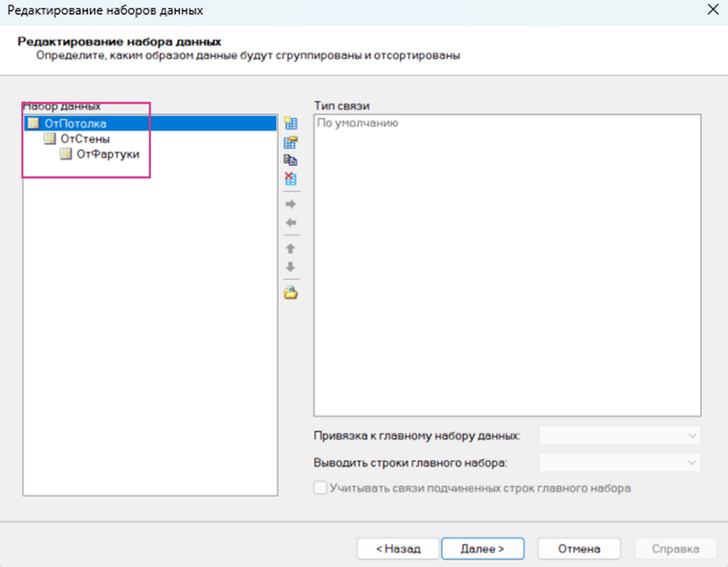Viewport: 728px width, 567px height.
Task: Click the Назад button
Action: 398,549
